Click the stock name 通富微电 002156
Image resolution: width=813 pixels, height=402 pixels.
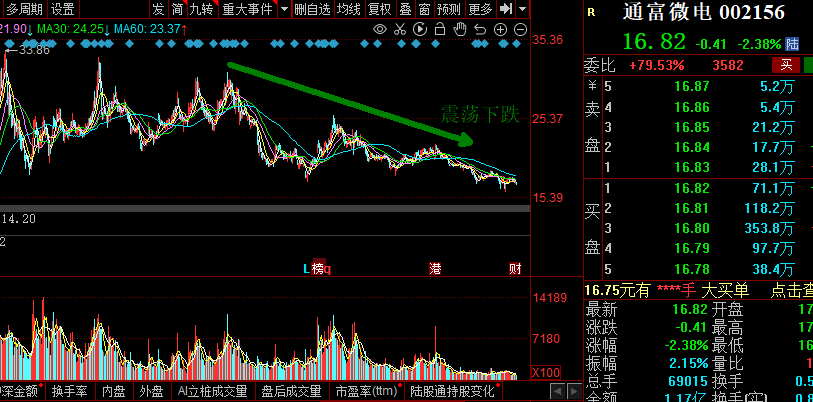click(x=703, y=12)
